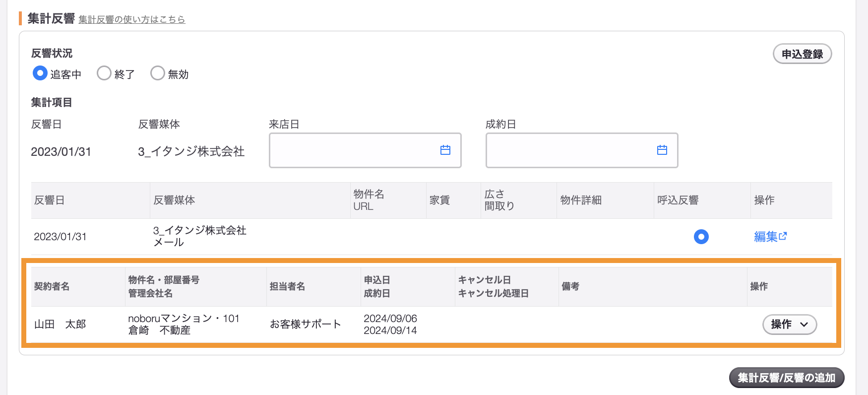Click the 集計反響/反響の追加 button

[786, 378]
